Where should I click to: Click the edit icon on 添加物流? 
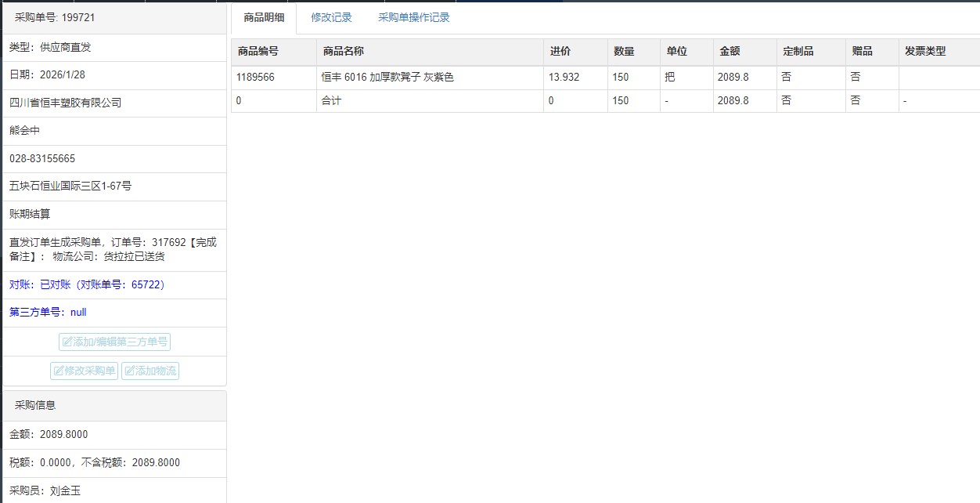tap(130, 371)
